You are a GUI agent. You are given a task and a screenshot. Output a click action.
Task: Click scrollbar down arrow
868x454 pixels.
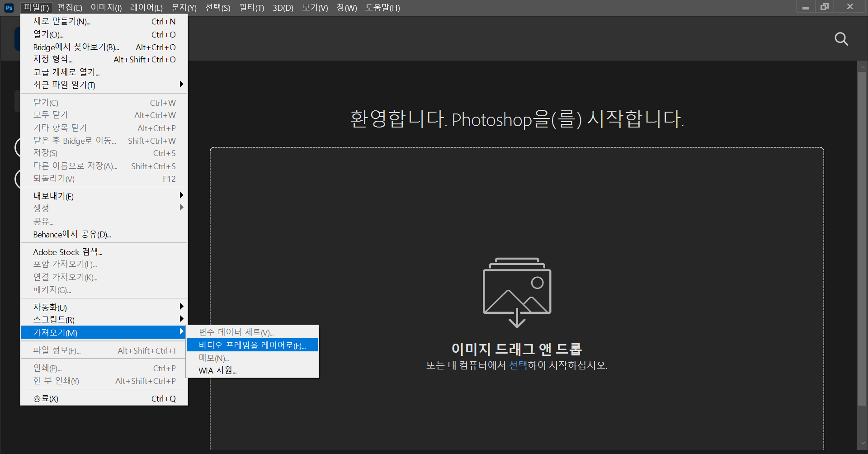[862, 444]
